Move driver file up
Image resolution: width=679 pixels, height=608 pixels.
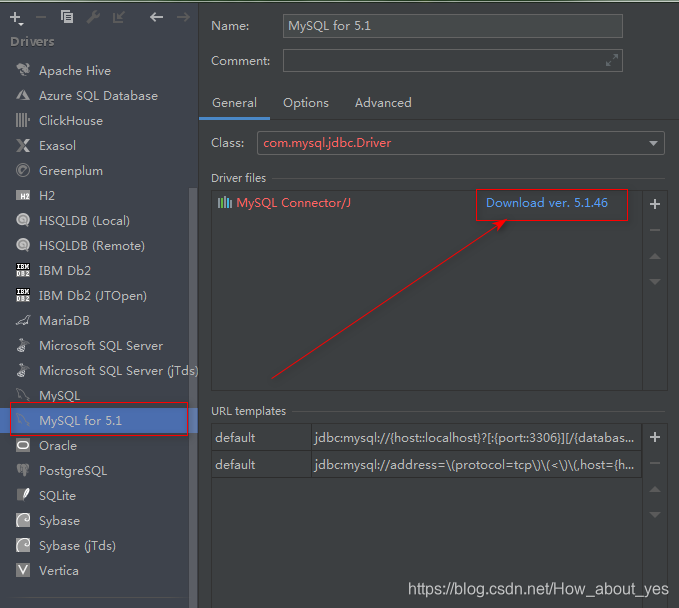(655, 256)
